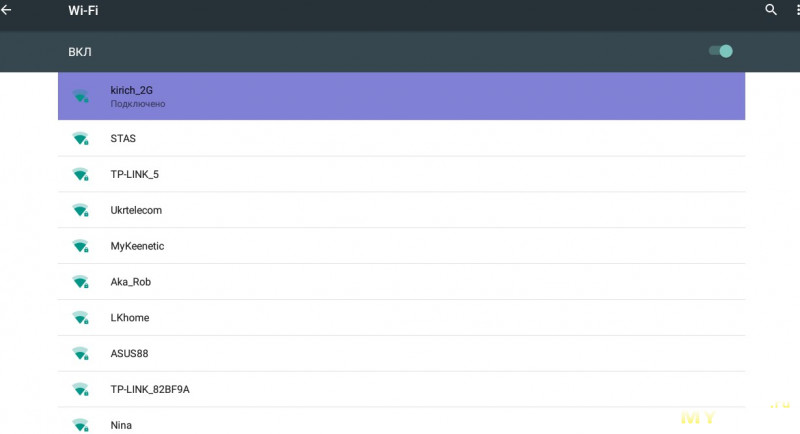Connect to the LKhome network
Viewport: 800px width, 434px height.
[x=400, y=318]
